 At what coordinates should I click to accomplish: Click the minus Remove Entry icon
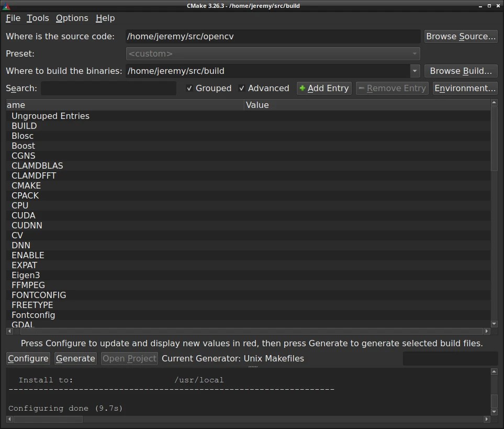coord(362,88)
